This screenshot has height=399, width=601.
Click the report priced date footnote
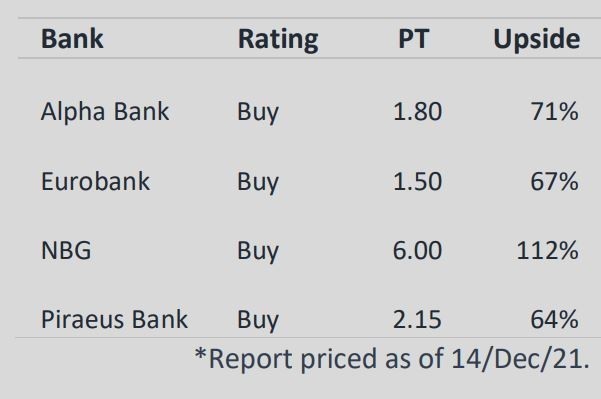[392, 359]
